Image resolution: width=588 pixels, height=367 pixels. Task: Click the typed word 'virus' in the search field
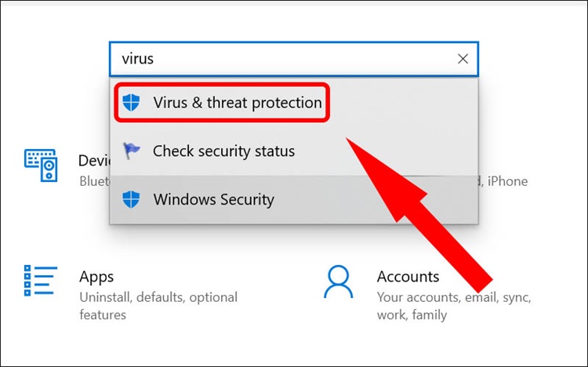tap(138, 59)
